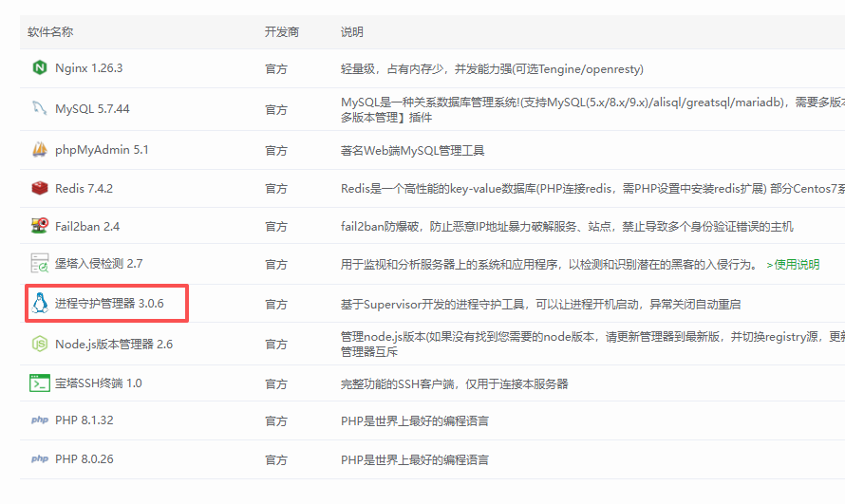Select MySQL 5.7.44 name text
The image size is (845, 504).
[92, 109]
